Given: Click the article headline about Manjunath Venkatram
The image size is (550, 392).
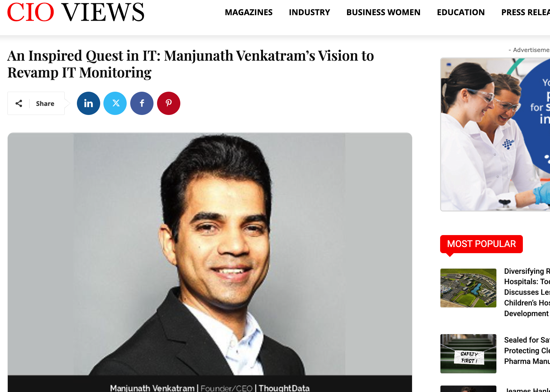Looking at the screenshot, I should [191, 64].
